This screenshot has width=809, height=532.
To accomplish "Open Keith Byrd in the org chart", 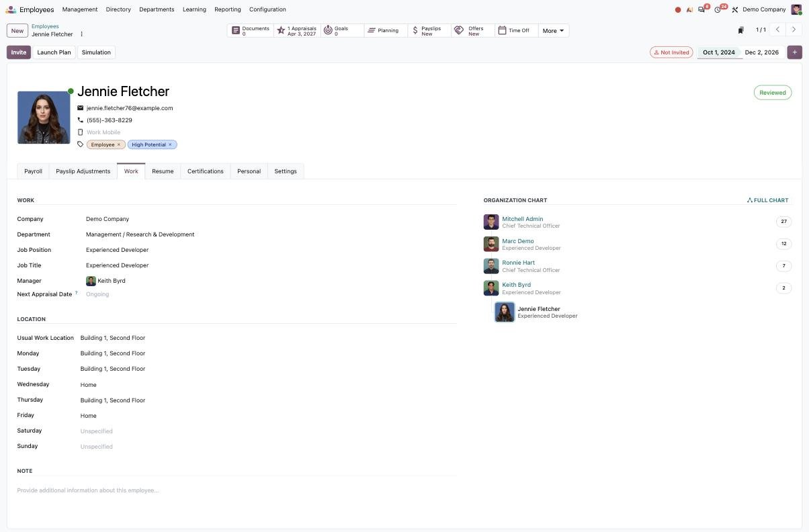I will click(x=516, y=285).
